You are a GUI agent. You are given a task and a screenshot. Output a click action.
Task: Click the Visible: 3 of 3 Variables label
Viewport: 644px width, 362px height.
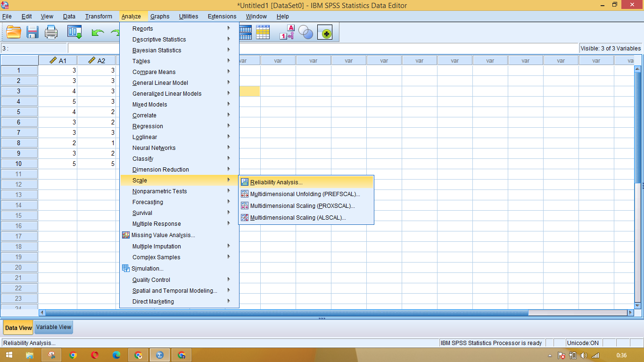pyautogui.click(x=611, y=48)
